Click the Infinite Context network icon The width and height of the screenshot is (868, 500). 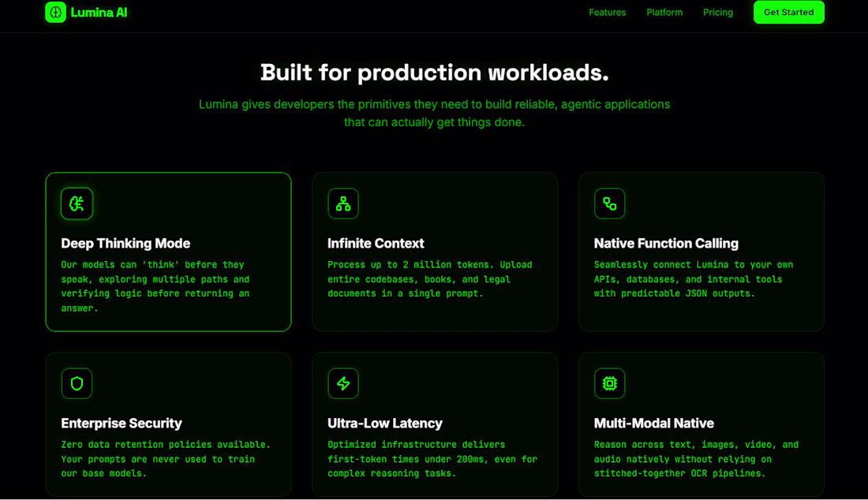click(343, 203)
